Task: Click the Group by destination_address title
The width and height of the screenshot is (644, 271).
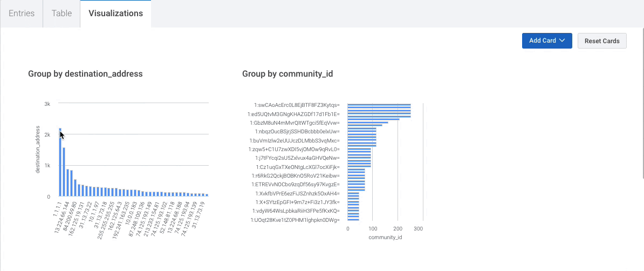Action: coord(85,73)
